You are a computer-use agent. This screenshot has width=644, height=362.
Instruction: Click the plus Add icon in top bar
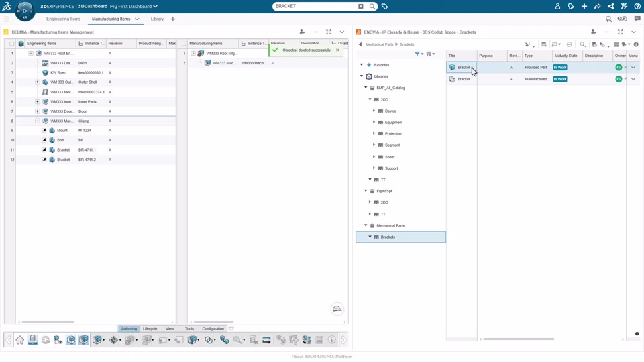click(584, 6)
